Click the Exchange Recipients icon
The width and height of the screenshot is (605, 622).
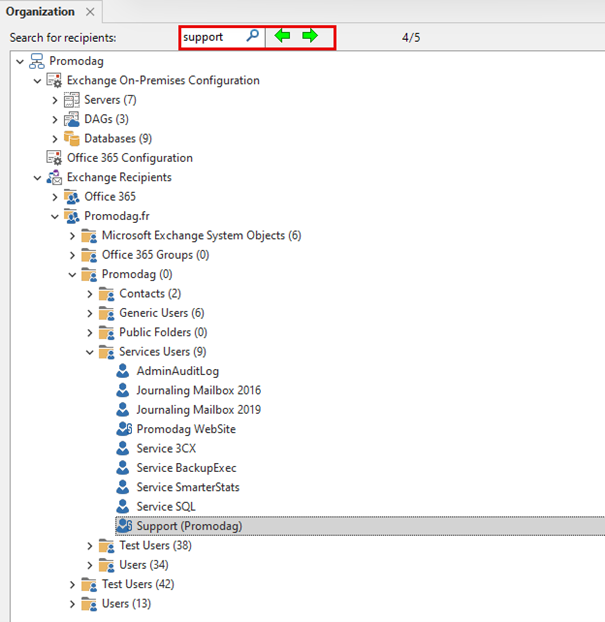click(x=54, y=177)
